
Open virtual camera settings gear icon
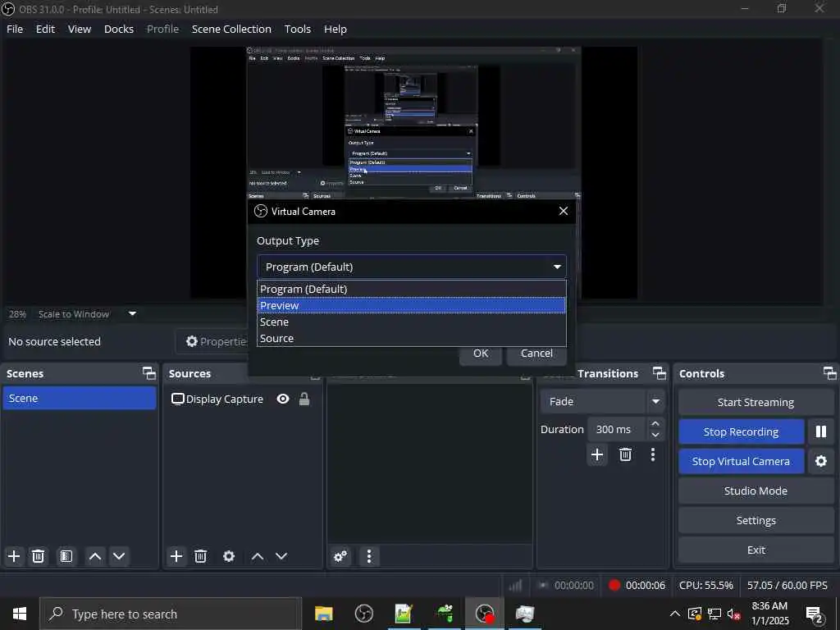coord(820,461)
